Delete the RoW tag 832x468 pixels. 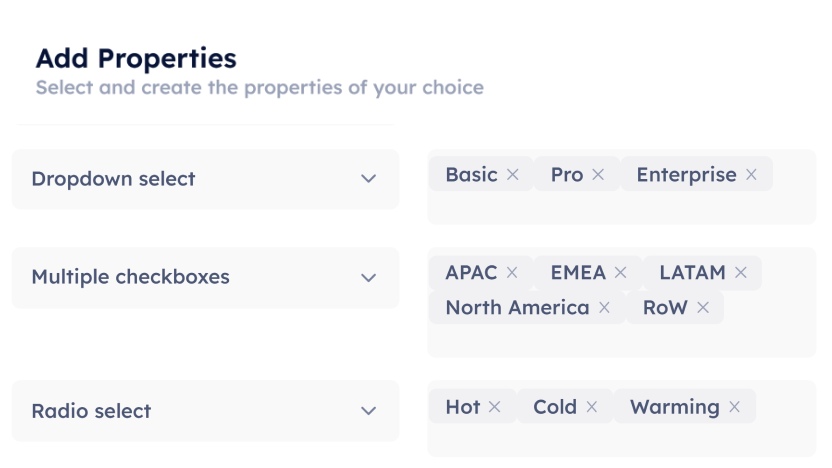pos(703,308)
